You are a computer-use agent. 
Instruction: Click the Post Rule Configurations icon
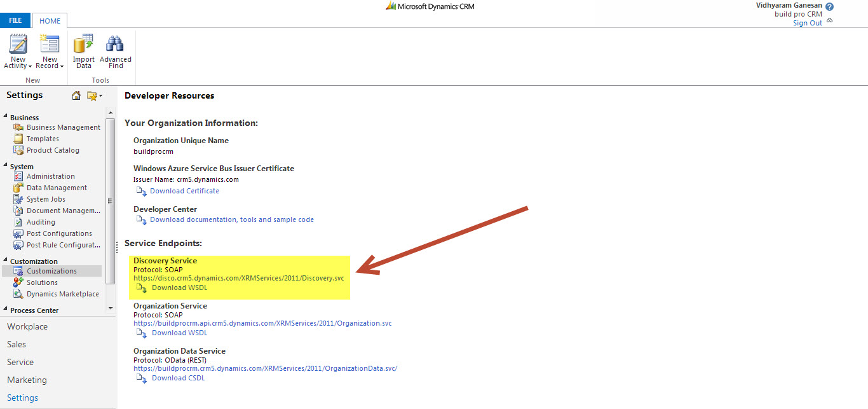pyautogui.click(x=18, y=245)
